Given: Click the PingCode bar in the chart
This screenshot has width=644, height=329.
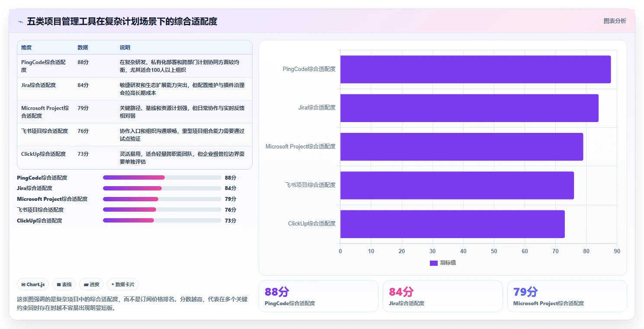Looking at the screenshot, I should (x=475, y=69).
